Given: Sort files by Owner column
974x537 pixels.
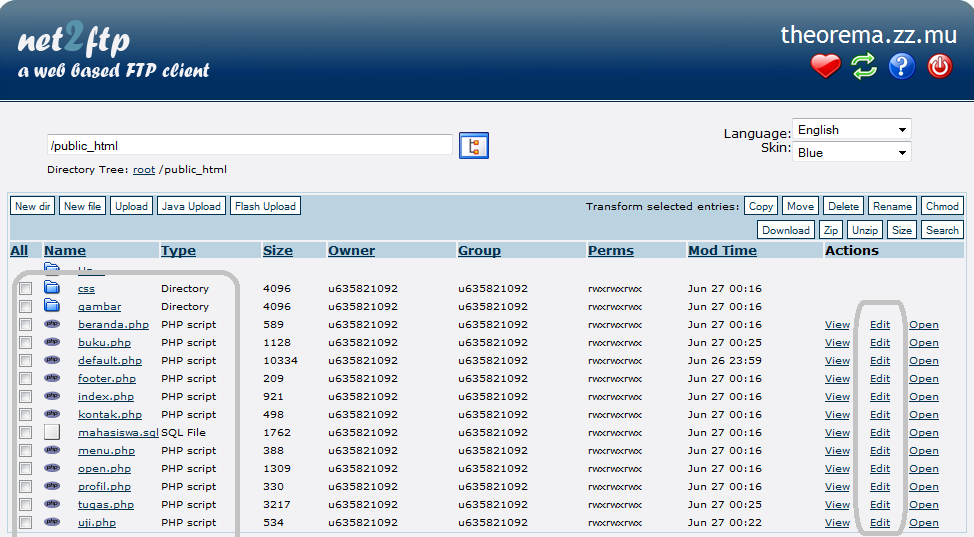Looking at the screenshot, I should pos(352,250).
